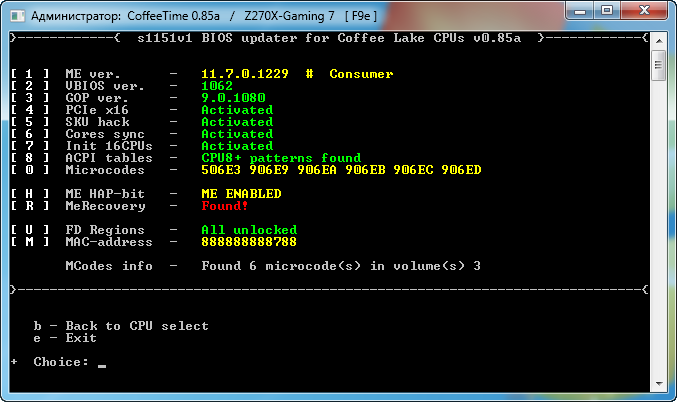Click the '[ H ]' ME HAP-bit option key
Image resolution: width=677 pixels, height=402 pixels.
click(x=30, y=194)
